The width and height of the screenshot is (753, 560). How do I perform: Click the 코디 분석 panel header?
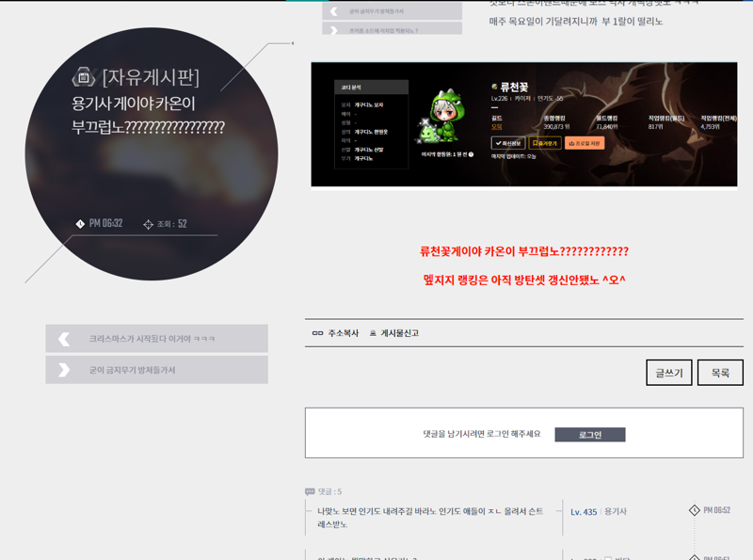click(x=371, y=88)
